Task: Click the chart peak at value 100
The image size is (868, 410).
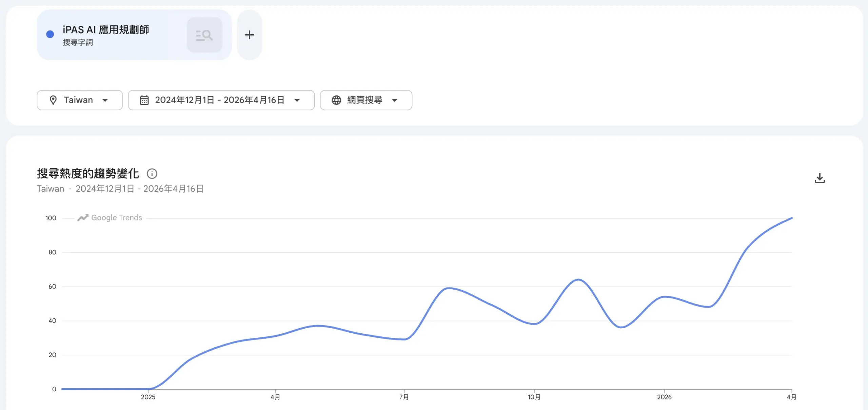Action: (792, 218)
